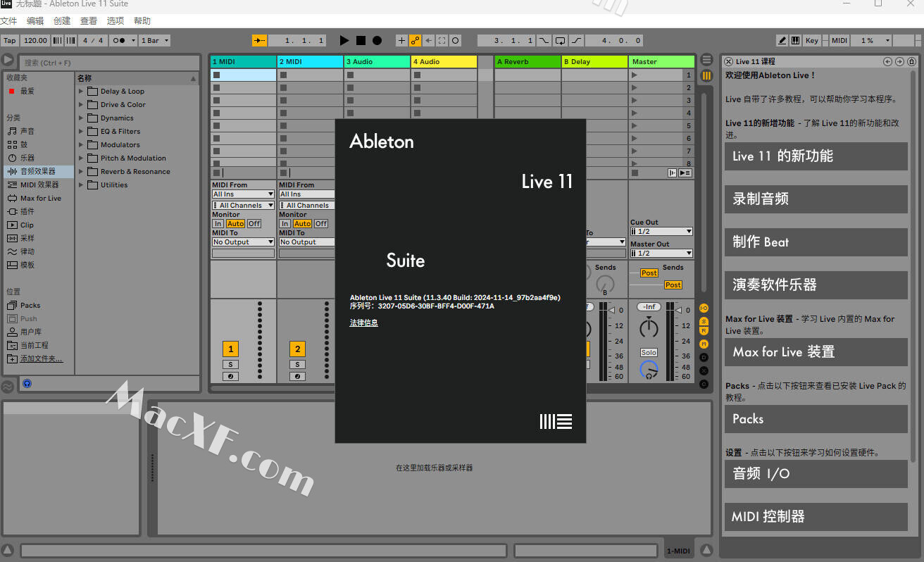Open 当前工程 in browser places

coord(38,345)
